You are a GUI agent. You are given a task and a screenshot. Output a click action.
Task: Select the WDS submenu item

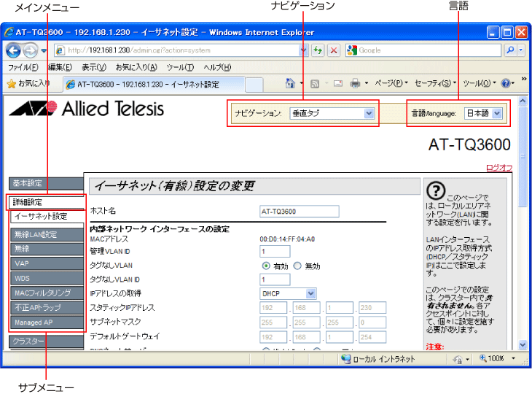[x=47, y=279]
